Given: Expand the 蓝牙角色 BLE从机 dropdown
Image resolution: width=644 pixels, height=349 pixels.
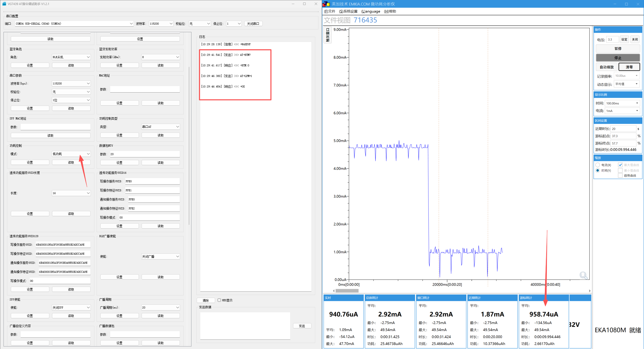Looking at the screenshot, I should pos(71,57).
